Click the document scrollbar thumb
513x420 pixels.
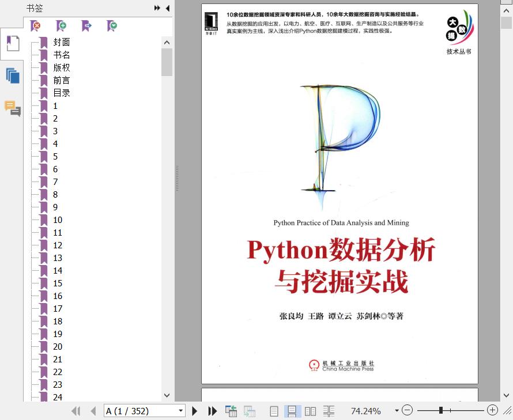tap(506, 22)
